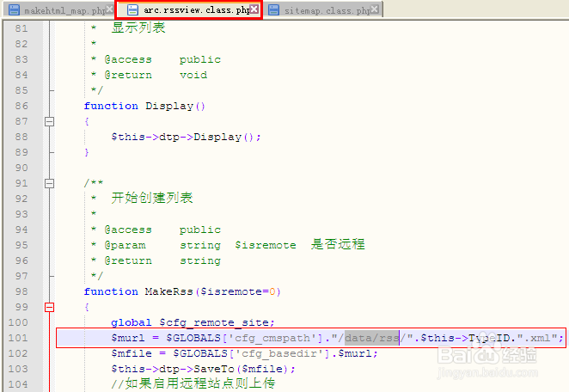569x392 pixels.
Task: Click '$isremote' in the @param comment
Action: (x=266, y=245)
